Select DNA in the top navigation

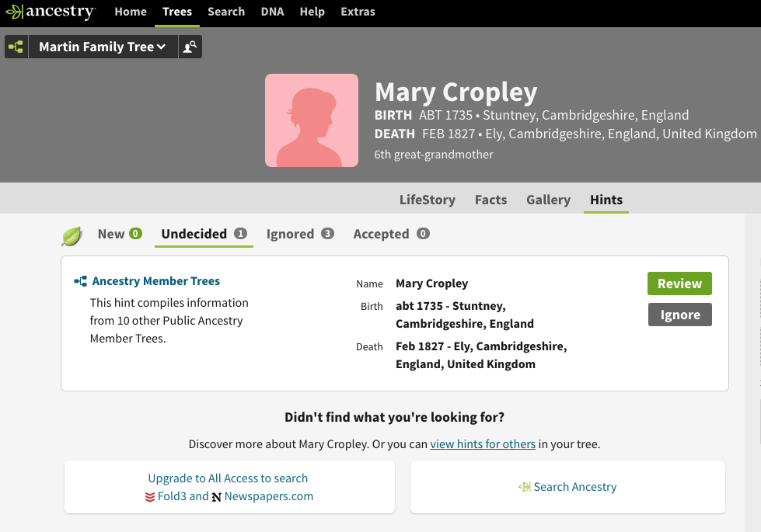pos(272,12)
